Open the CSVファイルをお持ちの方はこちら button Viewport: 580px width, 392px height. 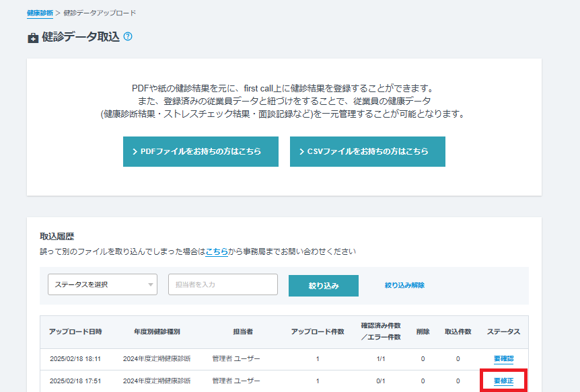coord(367,151)
